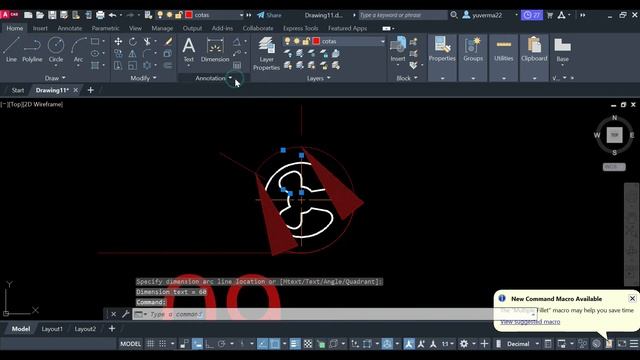Toggle MODEL space button in status bar
This screenshot has height=360, width=640.
(x=131, y=344)
